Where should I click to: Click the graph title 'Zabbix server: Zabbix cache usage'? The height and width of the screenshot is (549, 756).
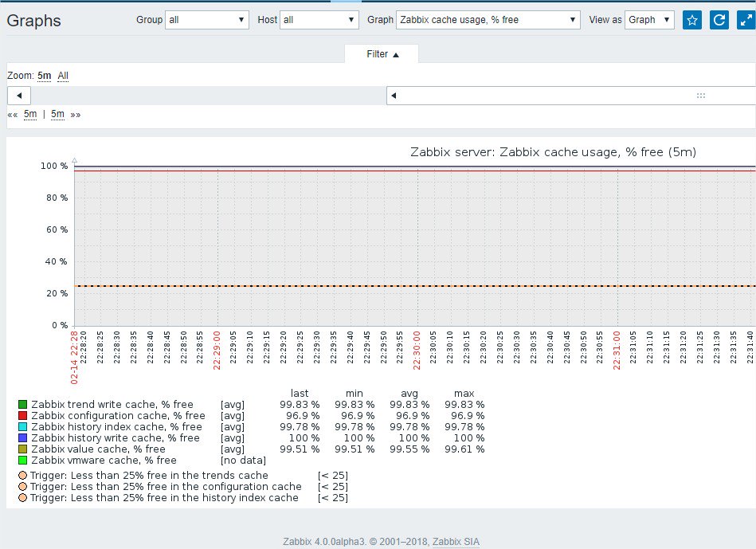[553, 152]
